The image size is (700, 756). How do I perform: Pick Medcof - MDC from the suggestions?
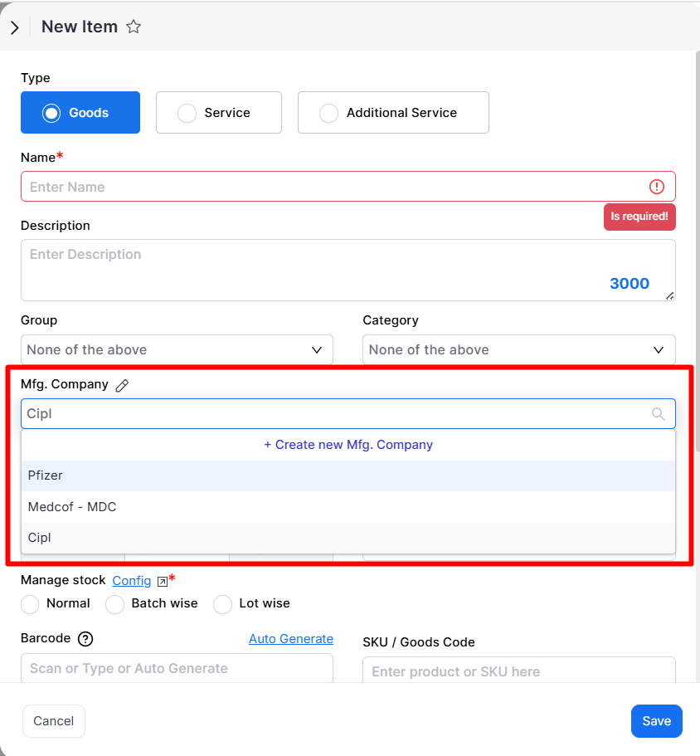348,507
